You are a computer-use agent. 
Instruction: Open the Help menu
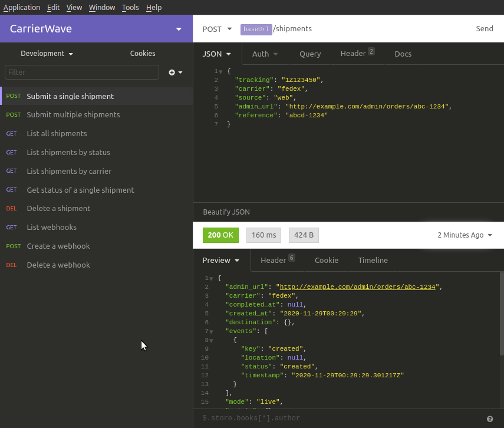154,8
